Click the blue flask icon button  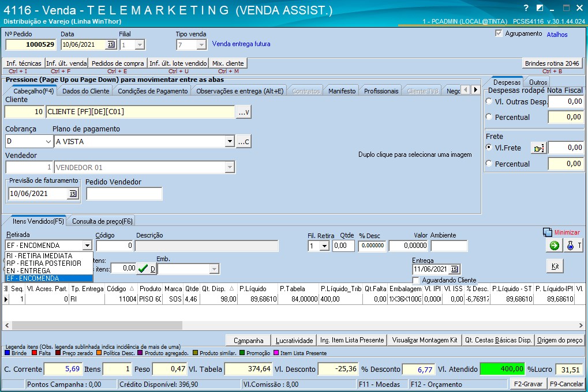[571, 246]
